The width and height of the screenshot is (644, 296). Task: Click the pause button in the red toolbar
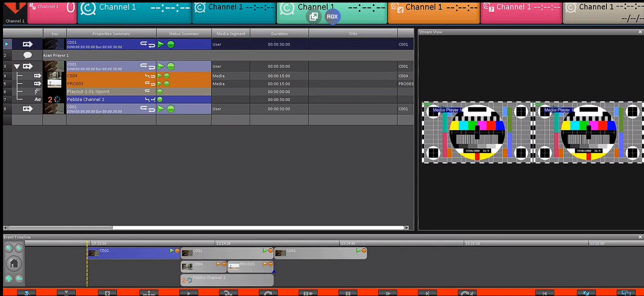[348, 292]
